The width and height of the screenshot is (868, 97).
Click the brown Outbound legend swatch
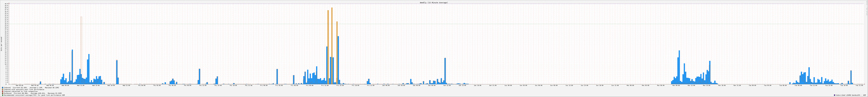click(3, 93)
